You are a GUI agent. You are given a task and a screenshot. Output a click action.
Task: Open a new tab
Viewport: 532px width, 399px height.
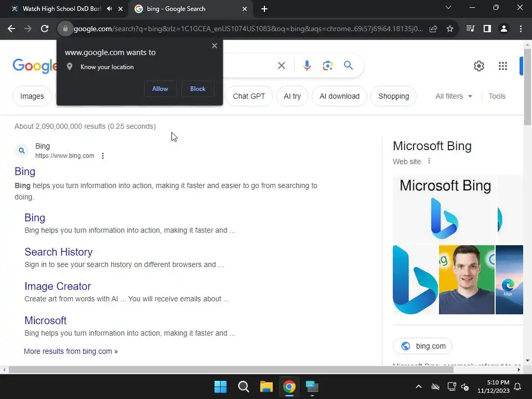[x=264, y=9]
